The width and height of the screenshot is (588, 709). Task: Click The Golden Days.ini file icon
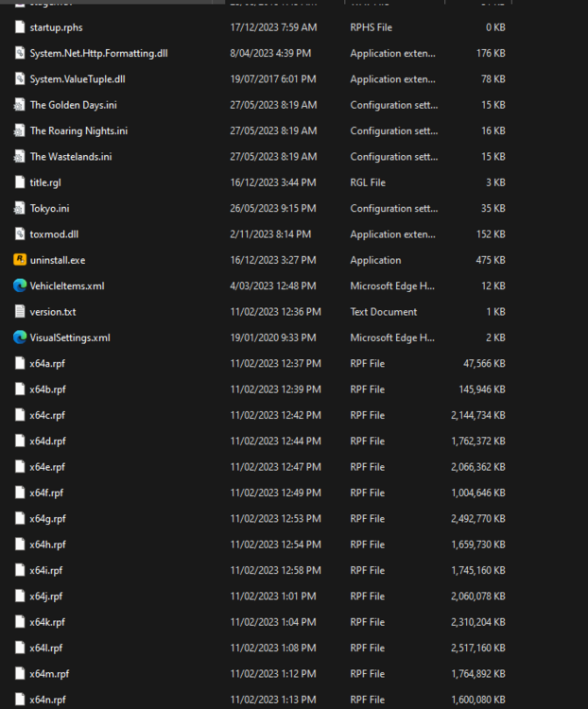point(20,104)
